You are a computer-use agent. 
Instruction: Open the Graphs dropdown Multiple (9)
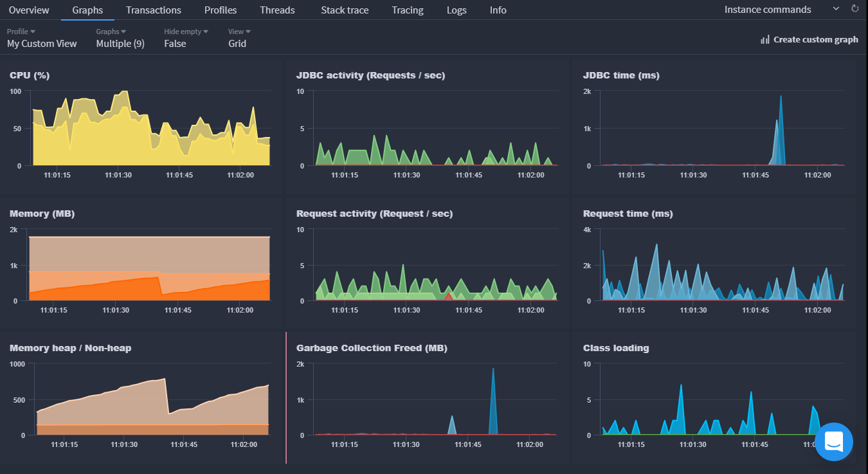120,39
